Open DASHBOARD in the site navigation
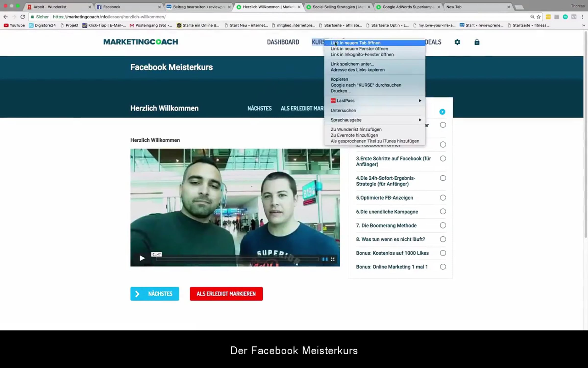Screen dimensions: 588x368 (283, 42)
